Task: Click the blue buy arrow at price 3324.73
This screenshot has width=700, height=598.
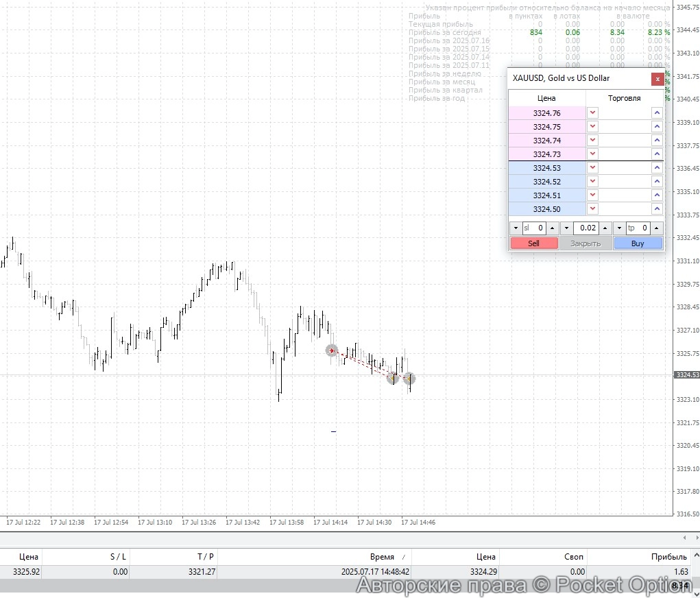Action: pos(657,154)
